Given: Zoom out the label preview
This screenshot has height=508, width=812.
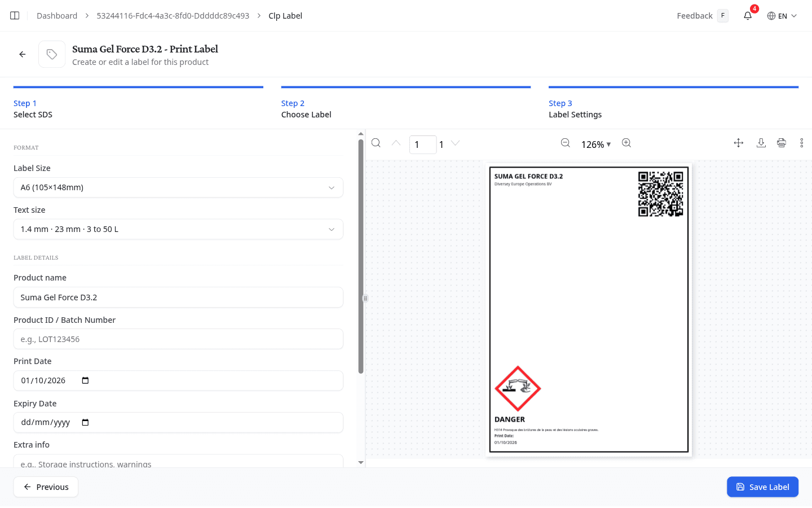Looking at the screenshot, I should coord(566,143).
